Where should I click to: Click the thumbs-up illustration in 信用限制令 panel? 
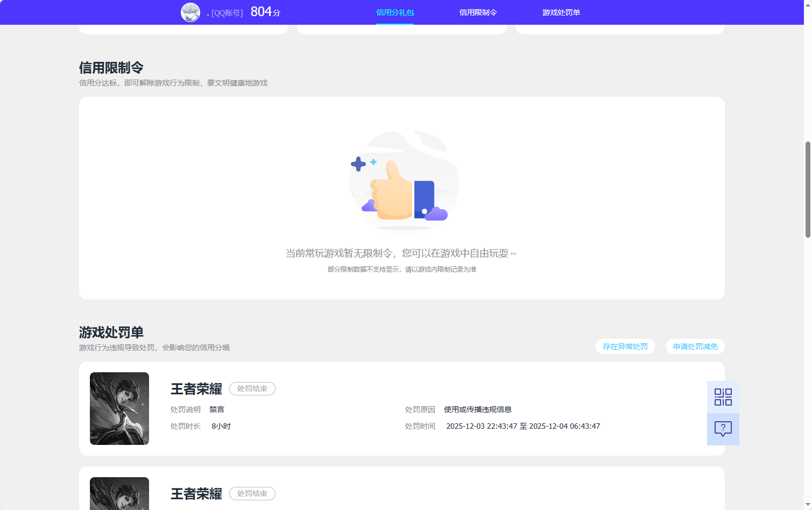(404, 182)
